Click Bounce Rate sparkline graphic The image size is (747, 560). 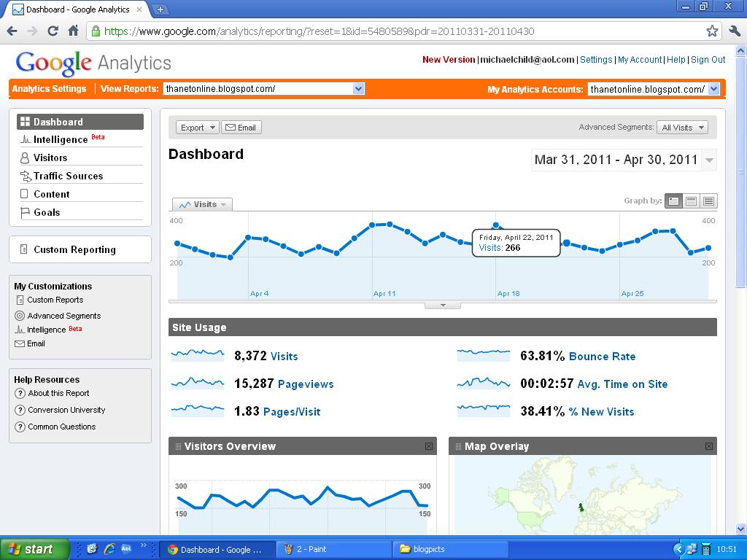click(483, 355)
